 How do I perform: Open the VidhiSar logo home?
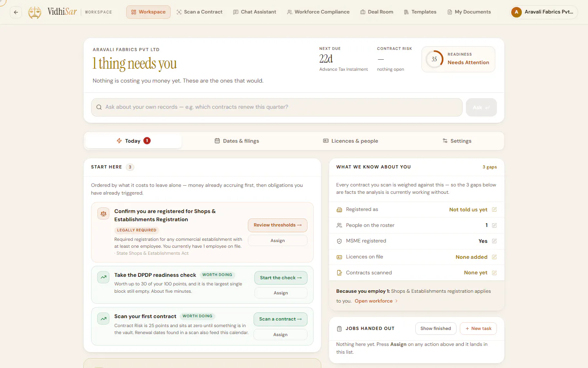[52, 12]
